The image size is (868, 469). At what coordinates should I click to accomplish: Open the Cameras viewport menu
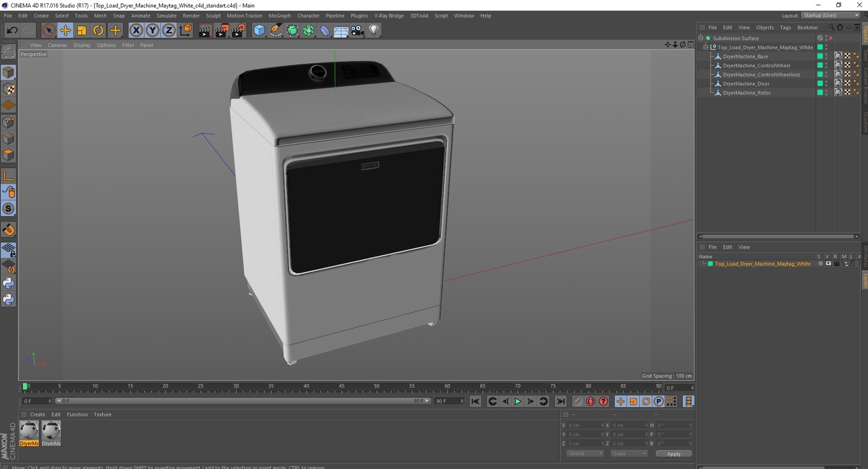(57, 45)
